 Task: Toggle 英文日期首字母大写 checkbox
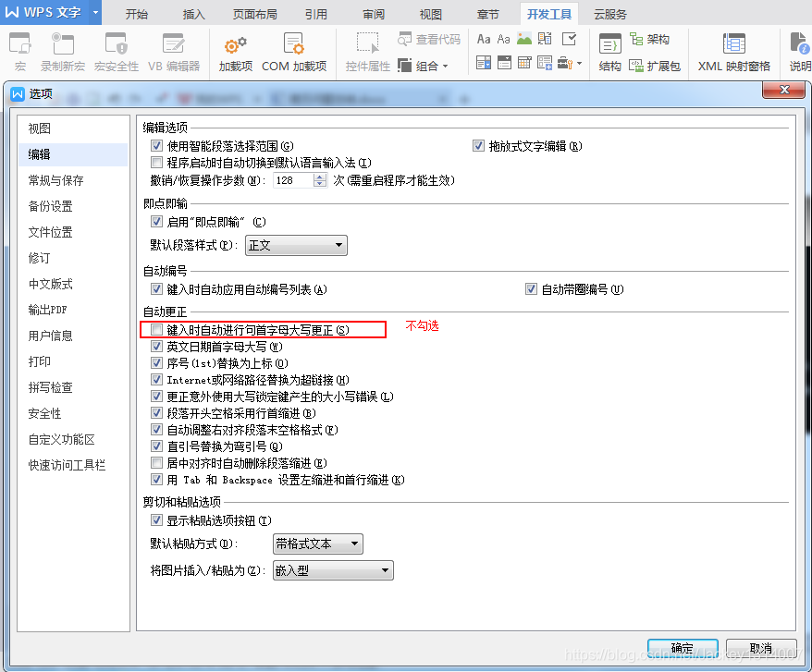coord(156,347)
